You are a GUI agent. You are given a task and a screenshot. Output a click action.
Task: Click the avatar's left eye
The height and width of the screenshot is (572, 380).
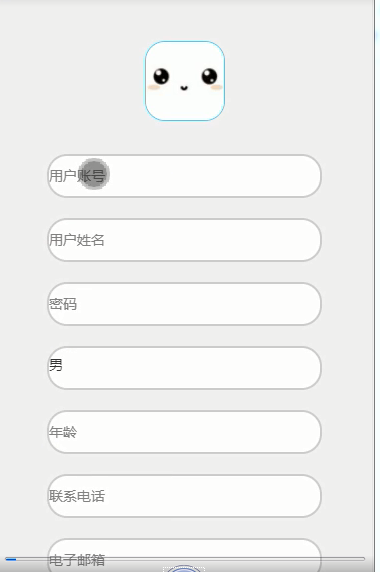pos(161,76)
